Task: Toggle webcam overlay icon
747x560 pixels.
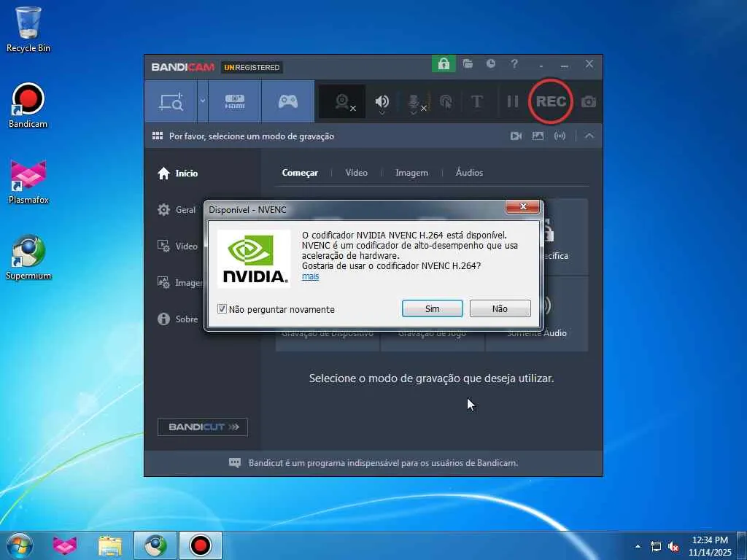Action: (x=342, y=101)
